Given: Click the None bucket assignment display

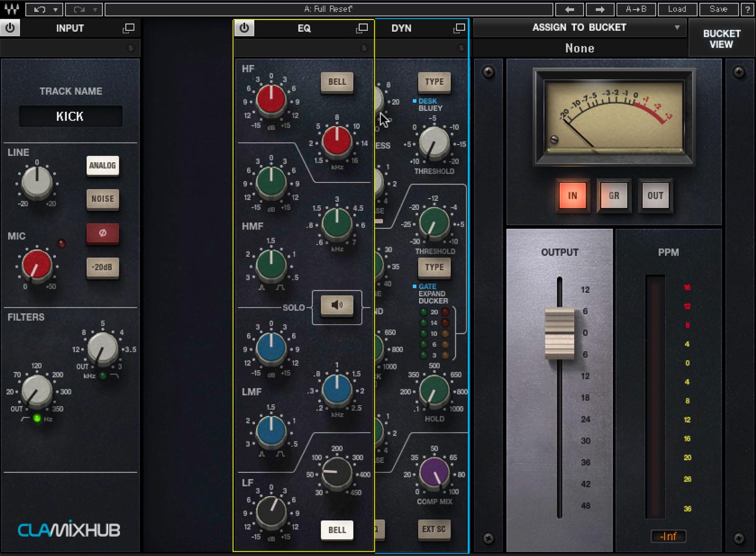Looking at the screenshot, I should (580, 48).
